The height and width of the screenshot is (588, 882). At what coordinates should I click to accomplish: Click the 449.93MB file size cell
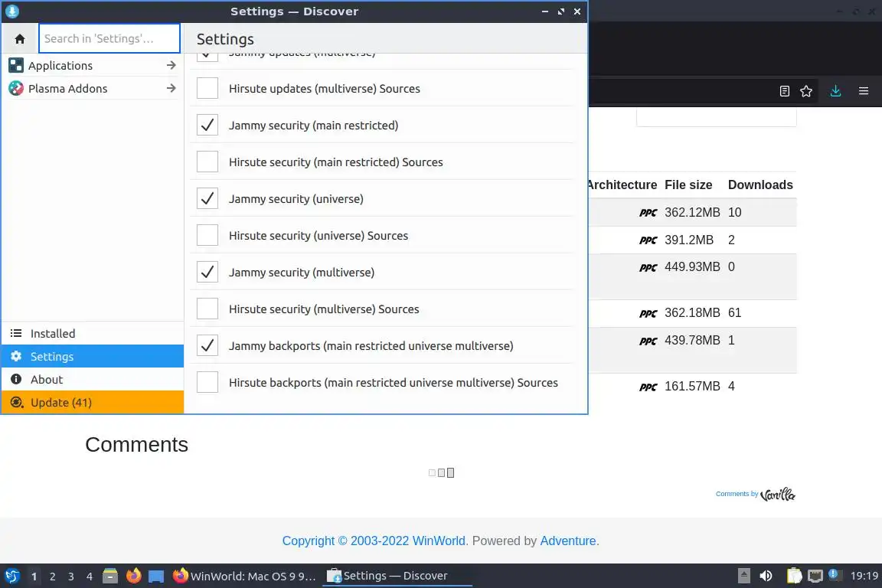point(692,266)
